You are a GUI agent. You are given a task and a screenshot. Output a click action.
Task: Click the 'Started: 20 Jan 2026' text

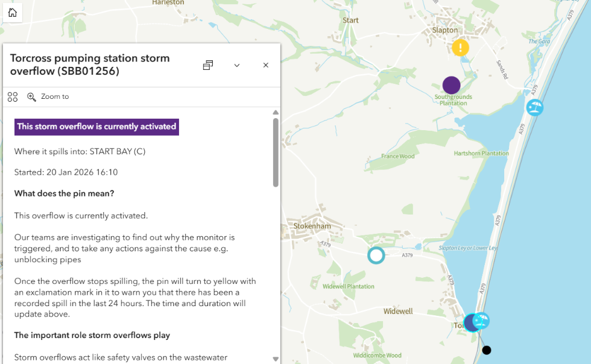tap(66, 172)
